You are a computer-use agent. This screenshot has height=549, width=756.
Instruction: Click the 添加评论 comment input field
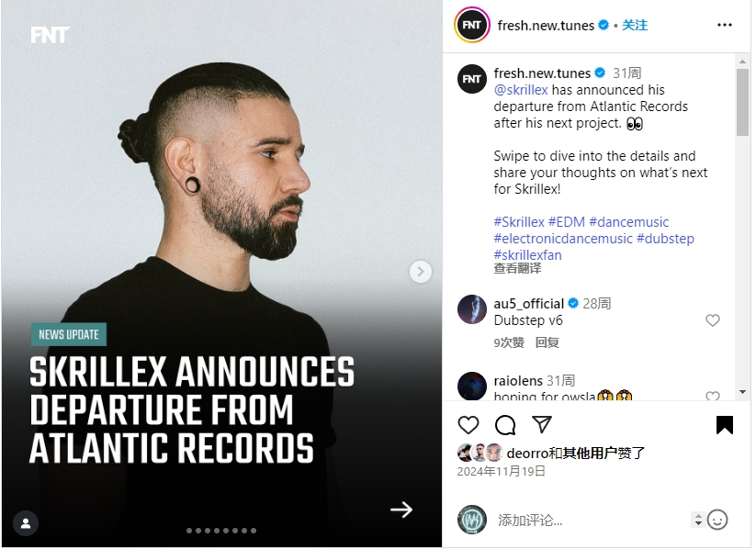pyautogui.click(x=591, y=520)
